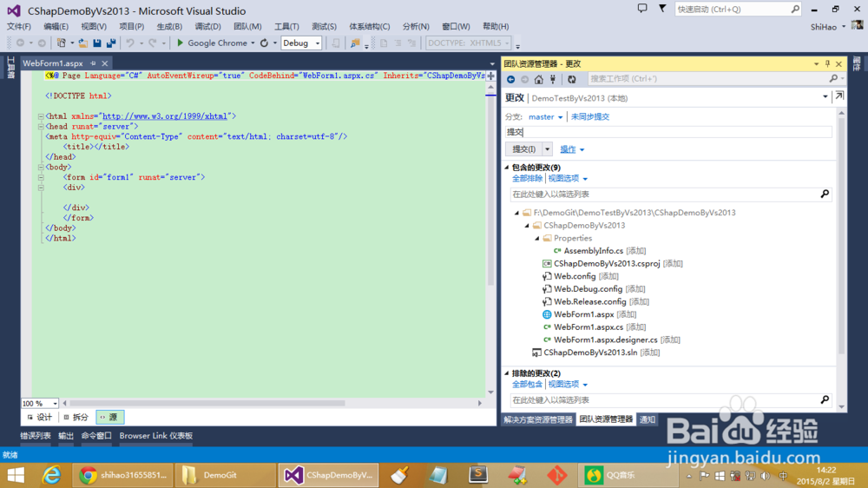Pin the WebForm1.aspx tab
868x488 pixels.
[x=93, y=63]
